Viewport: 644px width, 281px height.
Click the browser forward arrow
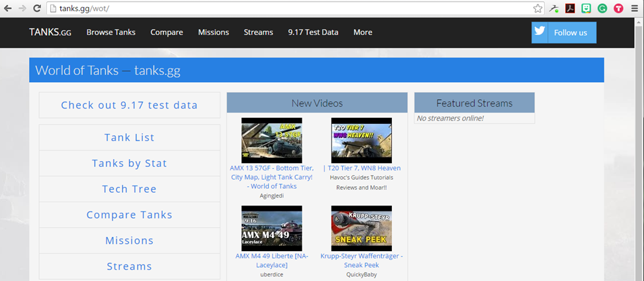(23, 8)
